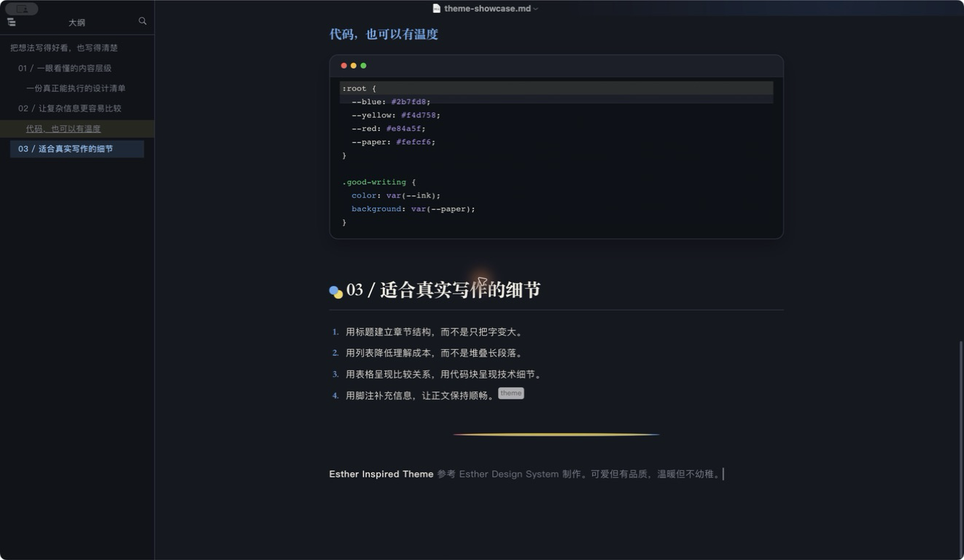Viewport: 964px width, 560px height.
Task: Click list item 用列表降低理解成本
Action: pyautogui.click(x=435, y=353)
